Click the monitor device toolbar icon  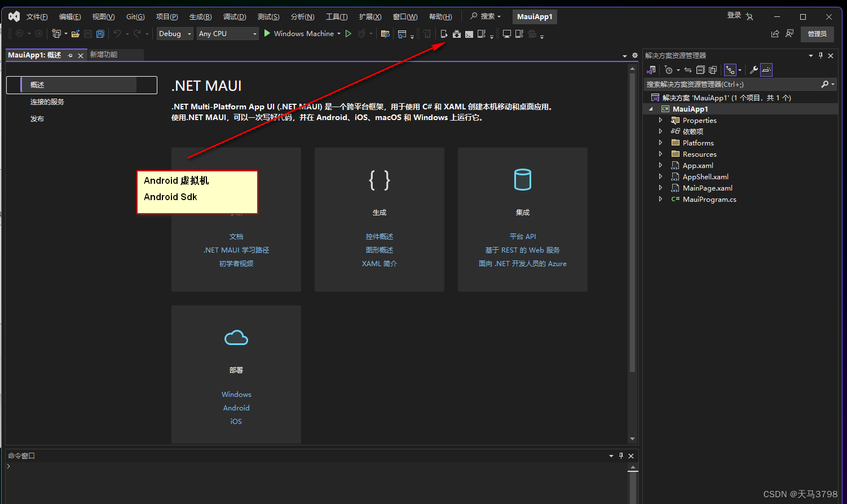(507, 34)
